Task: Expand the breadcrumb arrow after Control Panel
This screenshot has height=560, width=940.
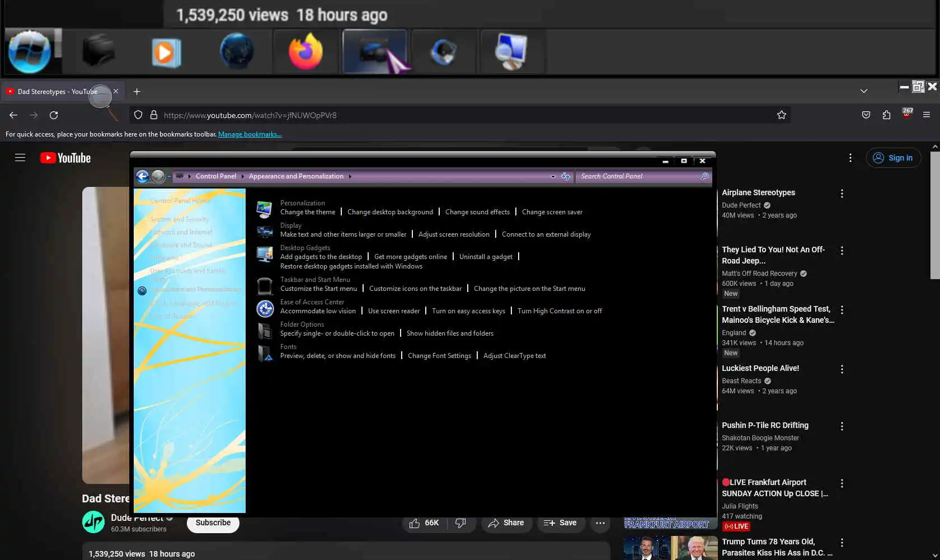Action: [x=243, y=177]
